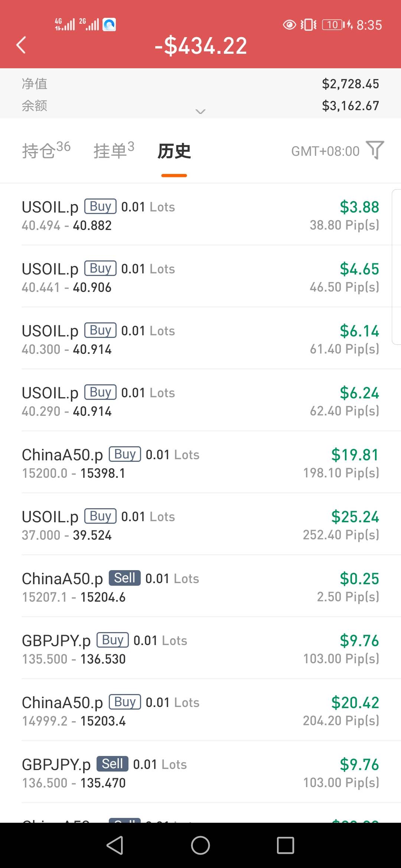Switch to the 持仓 positions tab
Screen dimensions: 401x868
(46, 151)
